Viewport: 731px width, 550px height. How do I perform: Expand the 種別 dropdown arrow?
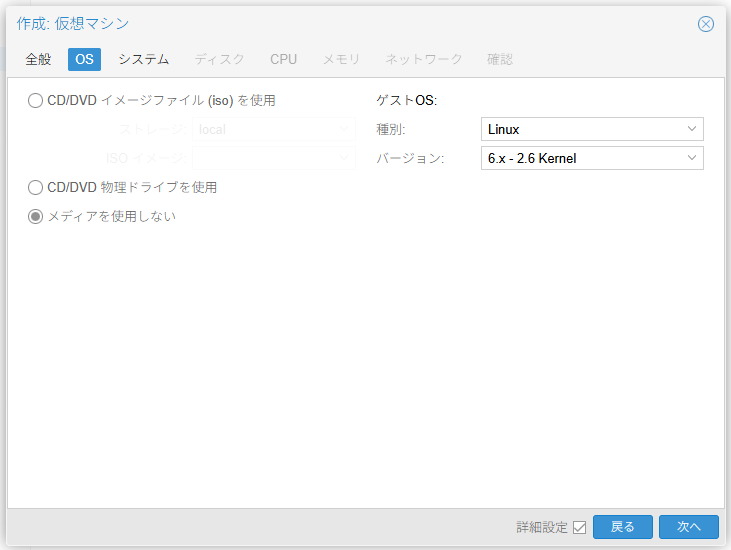(x=692, y=129)
